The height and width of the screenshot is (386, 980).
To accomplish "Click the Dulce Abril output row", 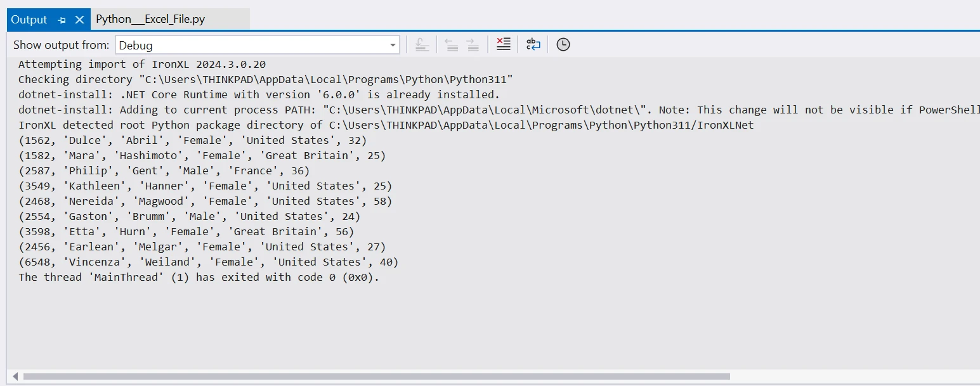I will [192, 140].
